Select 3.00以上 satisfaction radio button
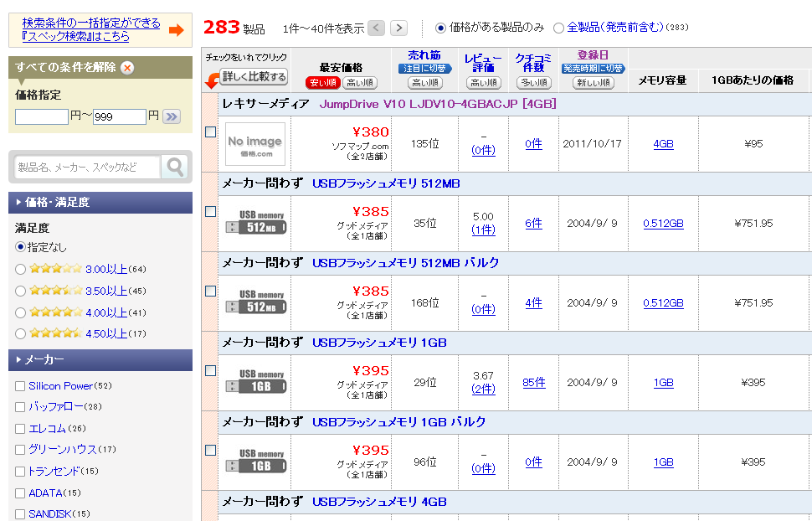 (x=20, y=269)
